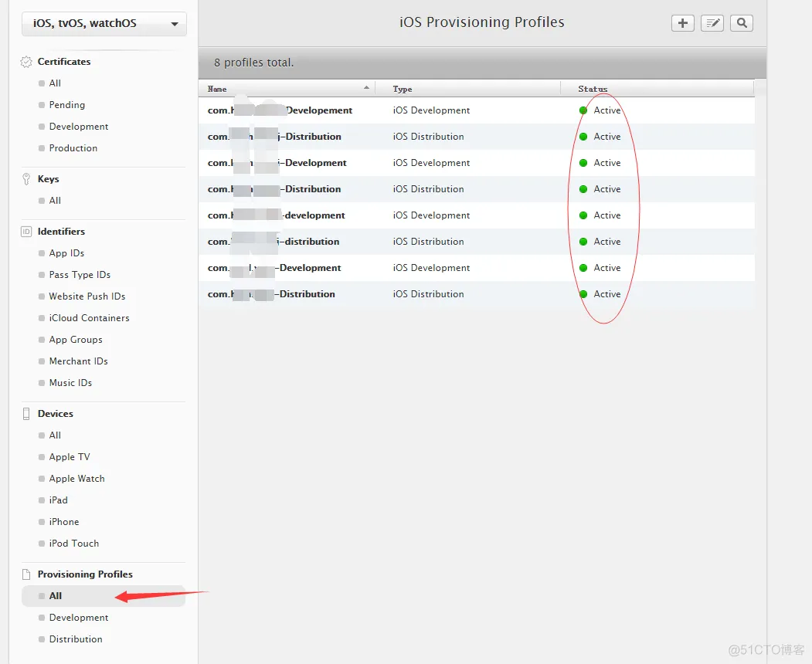This screenshot has width=812, height=664.
Task: Show Development provisioning profiles
Action: tap(79, 618)
